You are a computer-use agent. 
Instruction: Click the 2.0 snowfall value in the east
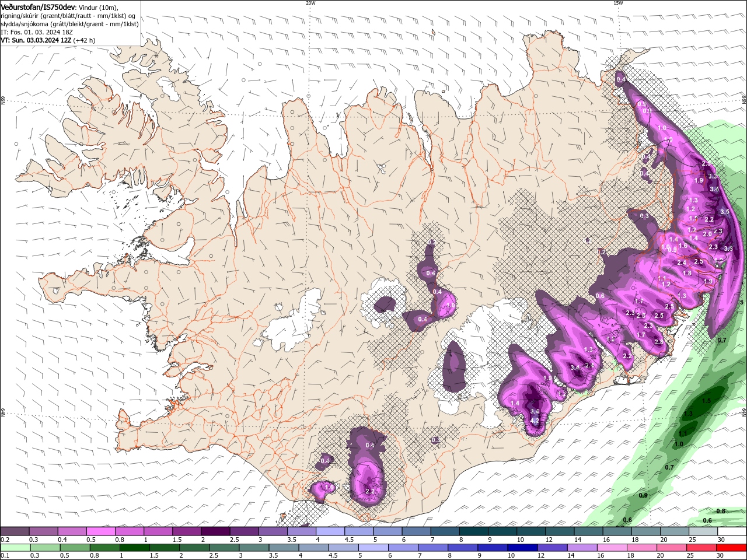(x=707, y=234)
